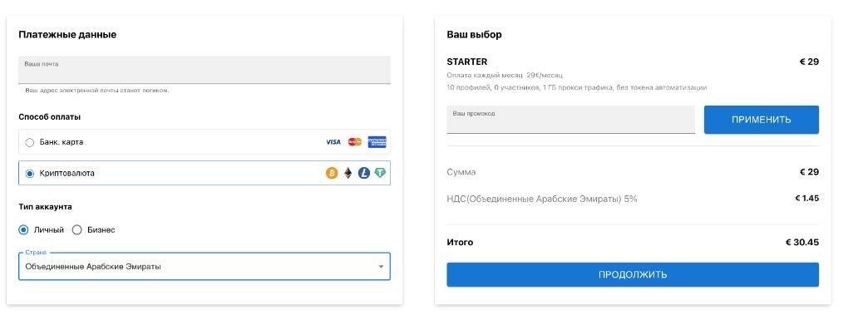Viewport: 868px width, 330px height.
Task: Click the Ethereum diamond icon
Action: 348,173
